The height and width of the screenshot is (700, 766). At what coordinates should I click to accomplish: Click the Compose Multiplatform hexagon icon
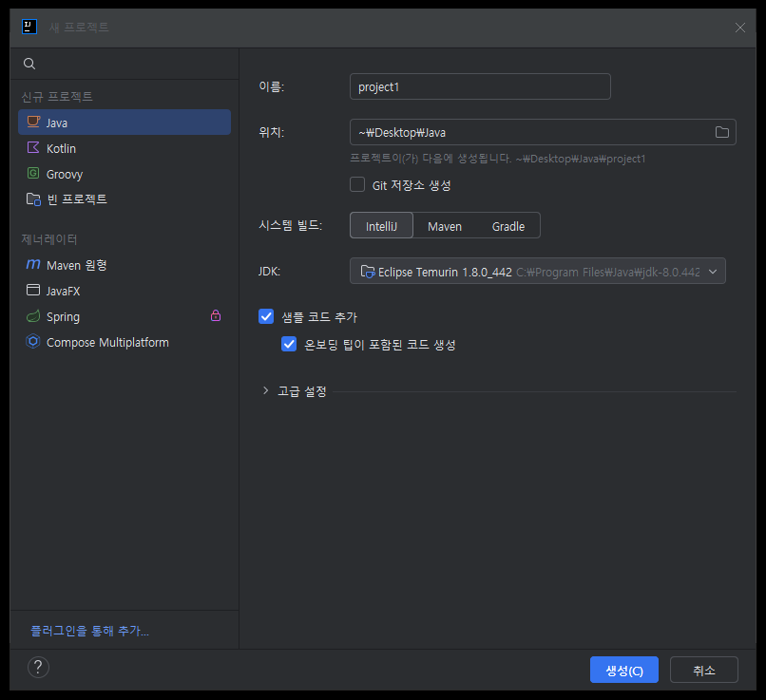point(33,341)
